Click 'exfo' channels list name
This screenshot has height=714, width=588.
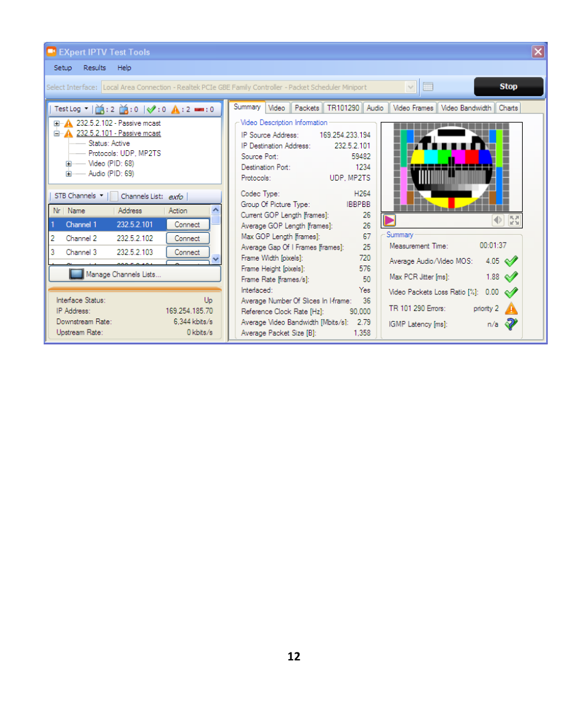click(176, 197)
